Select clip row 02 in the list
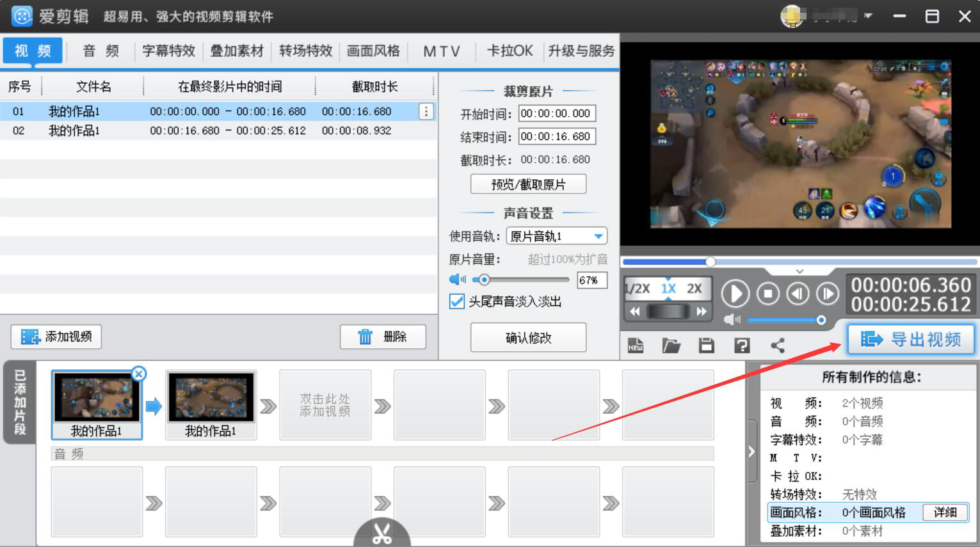The height and width of the screenshot is (547, 980). (218, 131)
